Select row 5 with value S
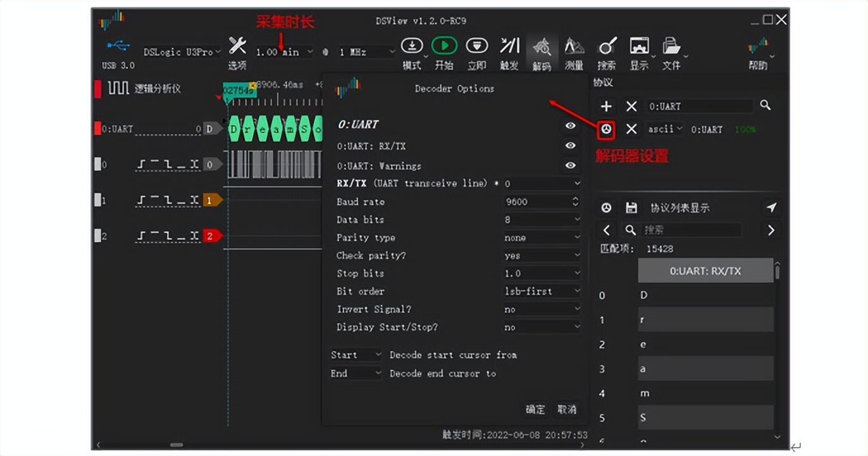The width and height of the screenshot is (868, 456). 705,418
